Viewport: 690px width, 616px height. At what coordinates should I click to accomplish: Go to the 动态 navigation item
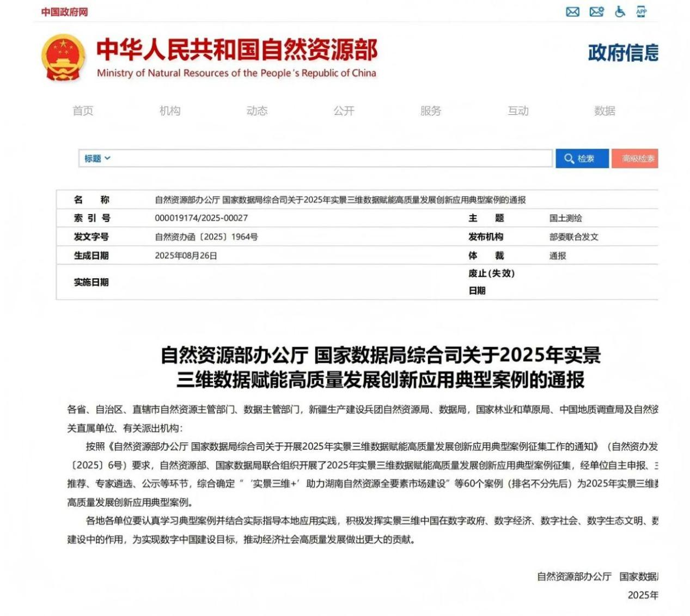(x=257, y=111)
